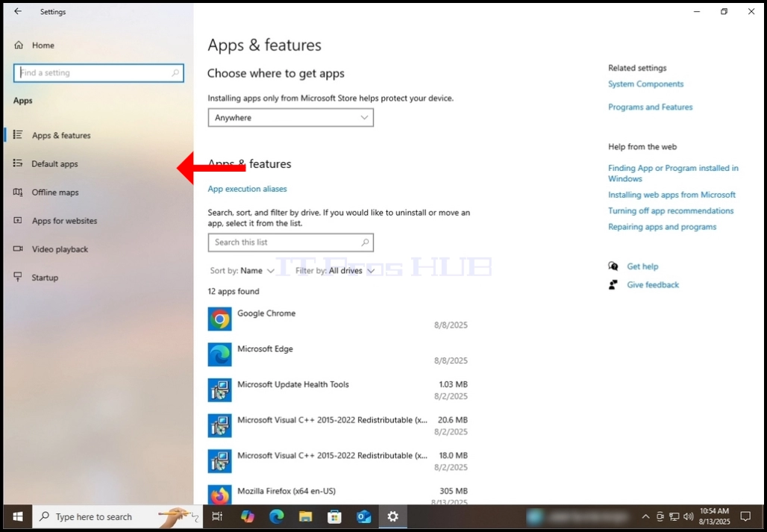Open App execution aliases link
The image size is (767, 532).
click(x=247, y=189)
